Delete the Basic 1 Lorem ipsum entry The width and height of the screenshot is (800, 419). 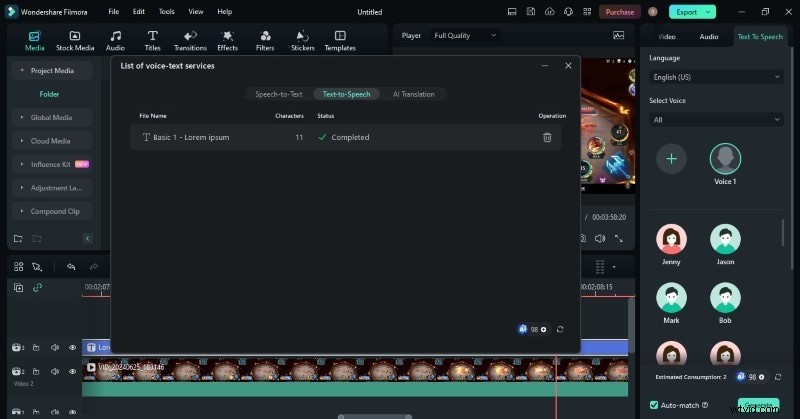click(547, 137)
